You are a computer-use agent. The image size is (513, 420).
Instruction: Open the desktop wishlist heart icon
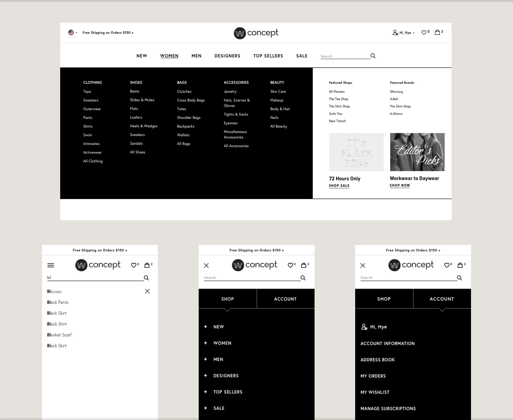coord(424,32)
